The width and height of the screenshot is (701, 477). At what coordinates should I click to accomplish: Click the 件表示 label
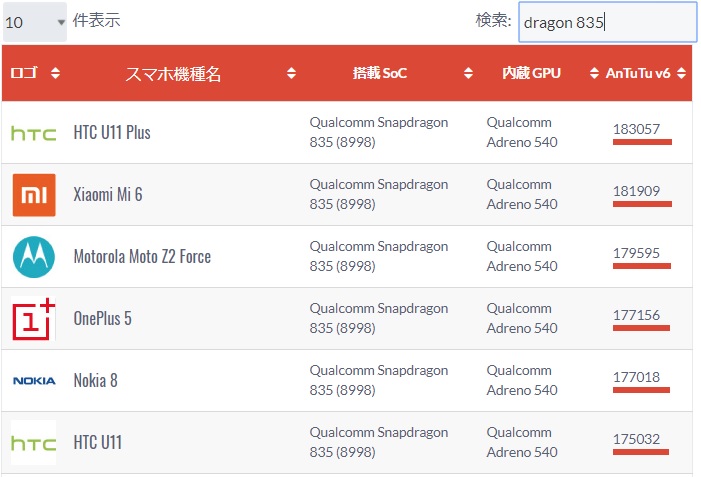pyautogui.click(x=97, y=21)
